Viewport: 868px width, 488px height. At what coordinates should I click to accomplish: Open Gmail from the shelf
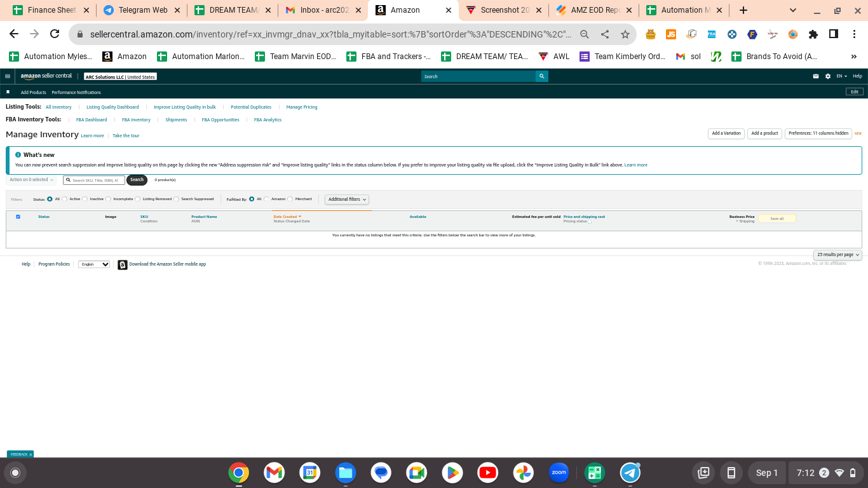(x=274, y=473)
